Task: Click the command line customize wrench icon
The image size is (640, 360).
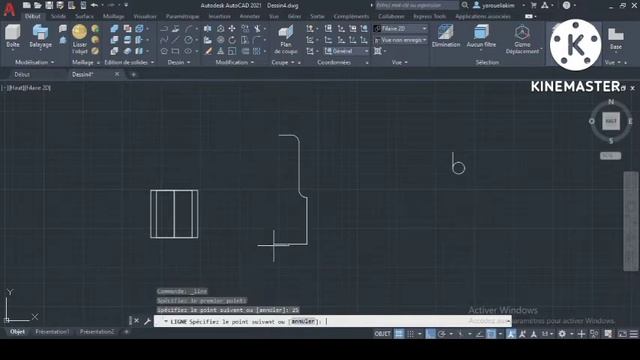Action: 147,321
